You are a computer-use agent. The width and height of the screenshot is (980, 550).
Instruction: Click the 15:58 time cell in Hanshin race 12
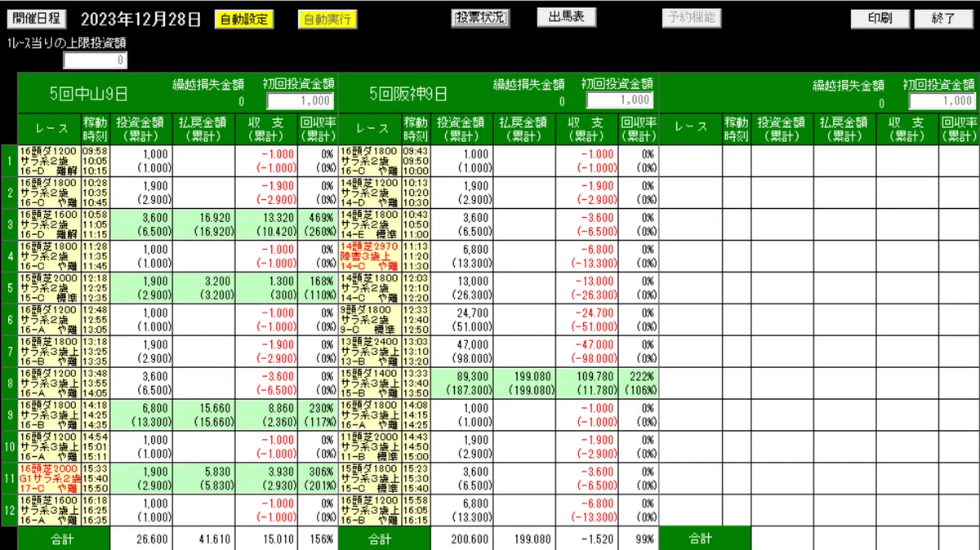coord(416,499)
